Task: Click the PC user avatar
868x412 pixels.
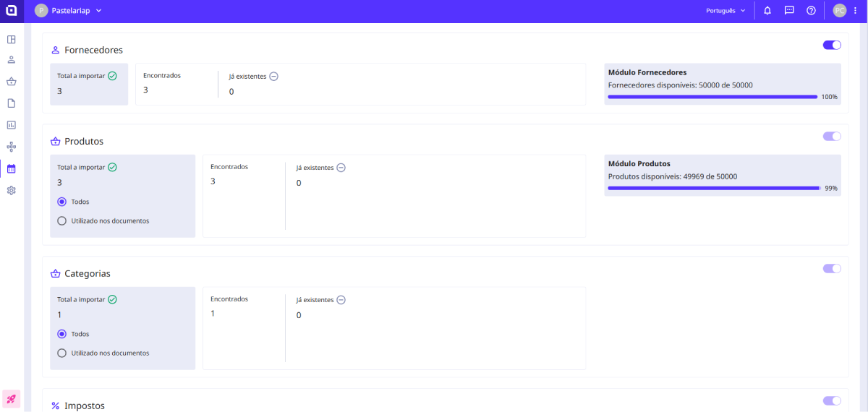Action: point(839,11)
